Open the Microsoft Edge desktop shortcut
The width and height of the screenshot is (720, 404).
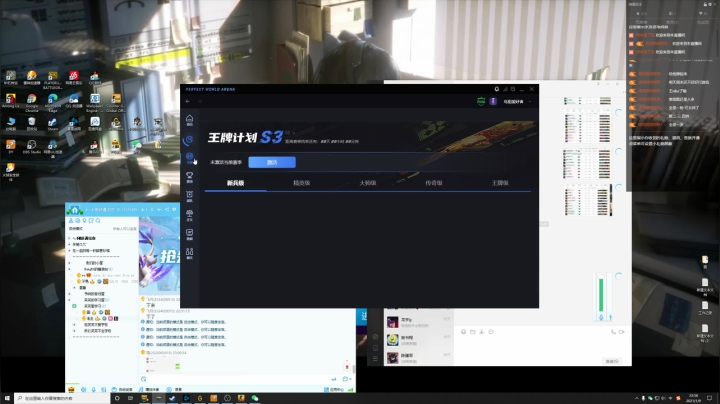53,103
